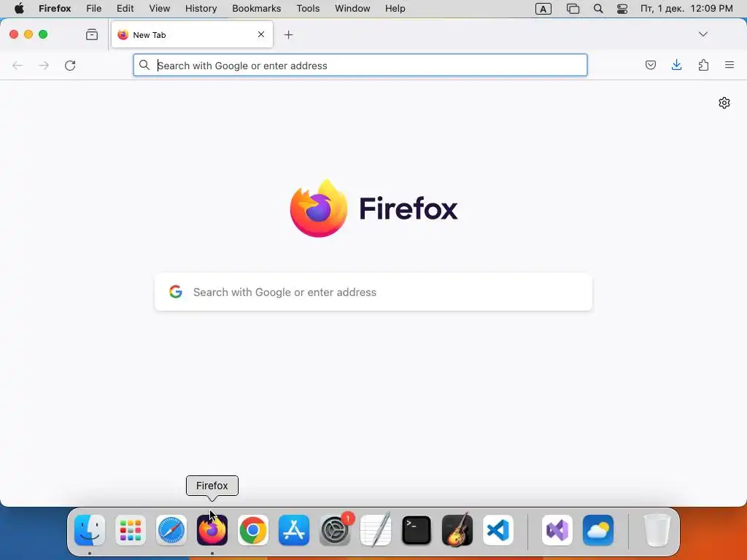The image size is (747, 560).
Task: Switch the keyboard input source indicator
Action: (543, 9)
